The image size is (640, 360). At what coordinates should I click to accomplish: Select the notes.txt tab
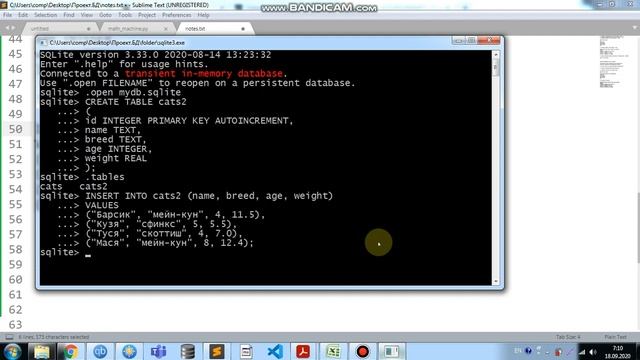(x=214, y=29)
